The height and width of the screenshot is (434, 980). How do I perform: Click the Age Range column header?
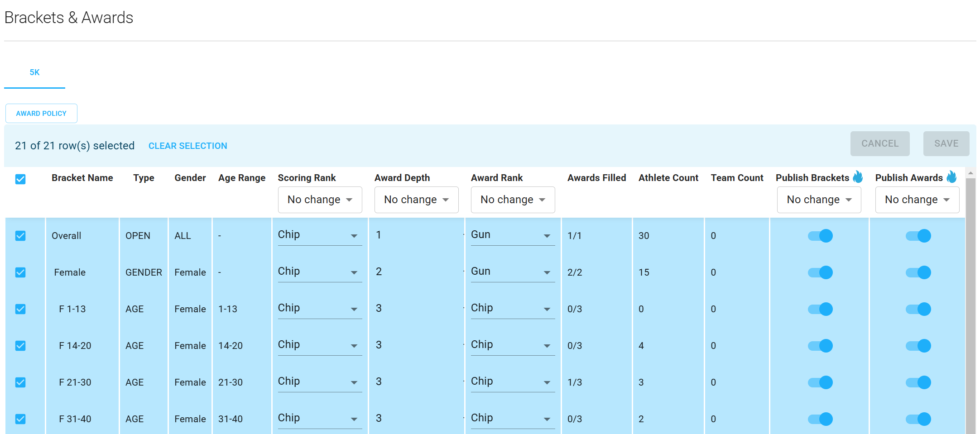coord(242,178)
